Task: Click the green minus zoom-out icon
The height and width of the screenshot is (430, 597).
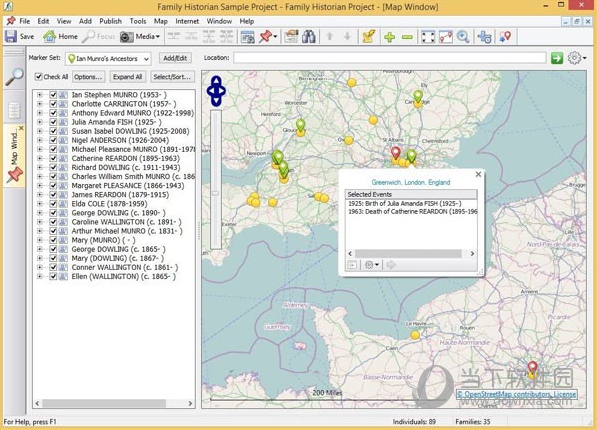Action: (x=407, y=37)
